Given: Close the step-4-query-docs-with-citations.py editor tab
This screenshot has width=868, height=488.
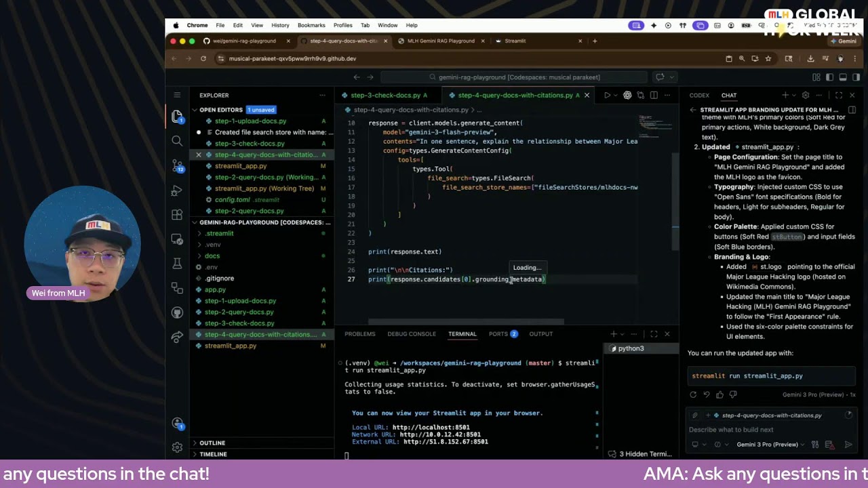Looking at the screenshot, I should [x=587, y=96].
